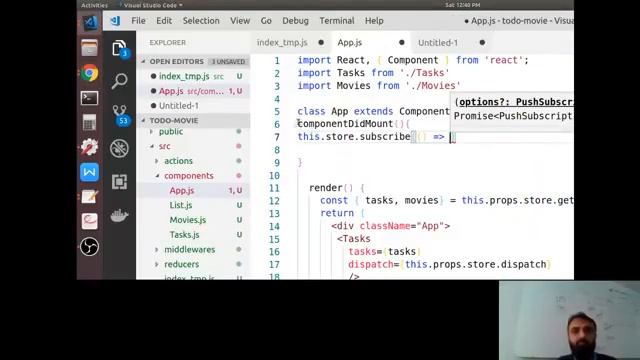Viewport: 640px width, 360px height.
Task: Close the Untitled-1 tab via unsaved dot
Action: (482, 42)
